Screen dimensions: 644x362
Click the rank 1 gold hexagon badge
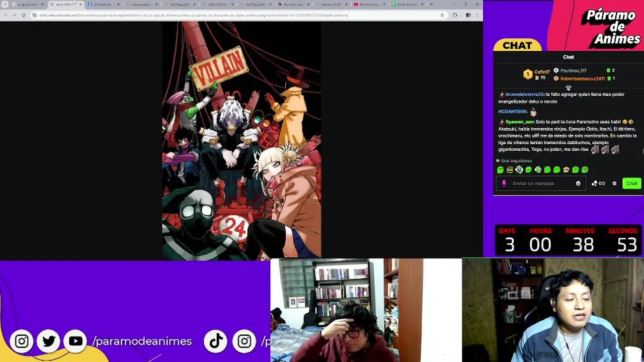click(x=527, y=74)
